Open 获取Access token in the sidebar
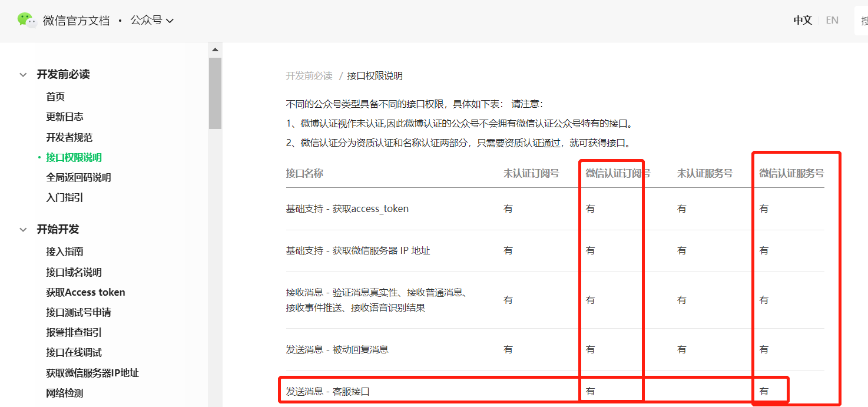This screenshot has width=868, height=407. point(85,292)
